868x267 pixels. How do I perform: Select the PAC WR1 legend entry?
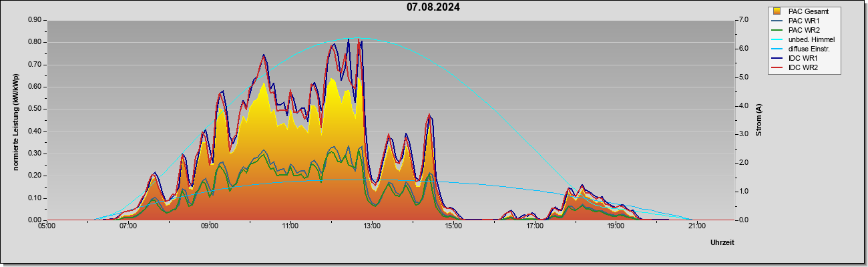coord(803,21)
